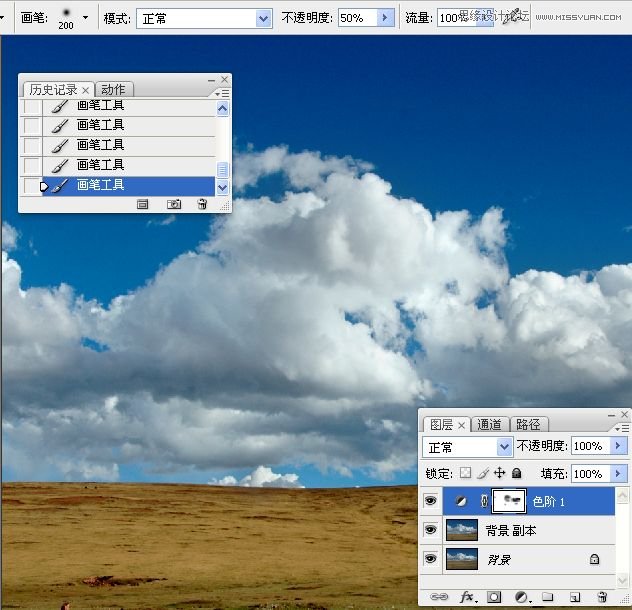Open layer blend mode dropdown 正常
Screen dimensions: 632x610
pos(468,447)
